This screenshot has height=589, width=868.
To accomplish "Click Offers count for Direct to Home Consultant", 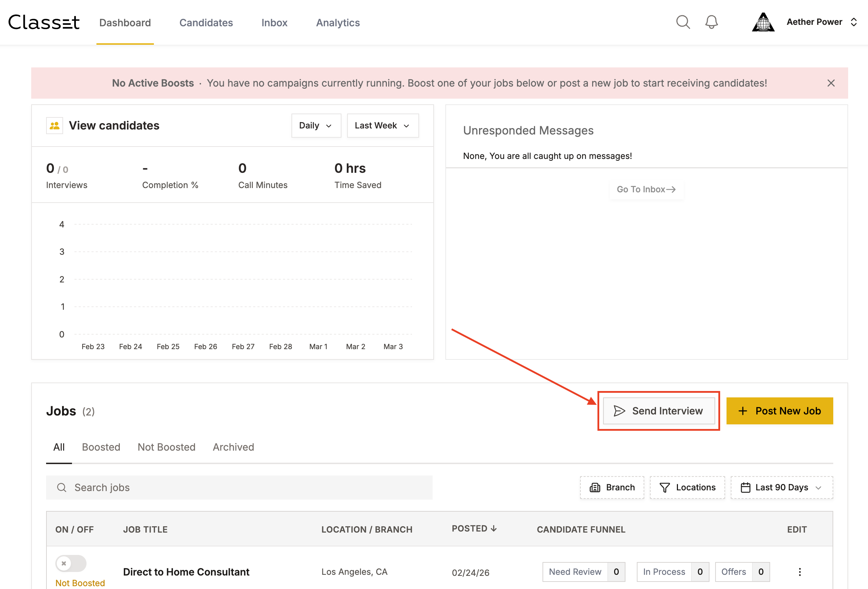I will click(742, 572).
